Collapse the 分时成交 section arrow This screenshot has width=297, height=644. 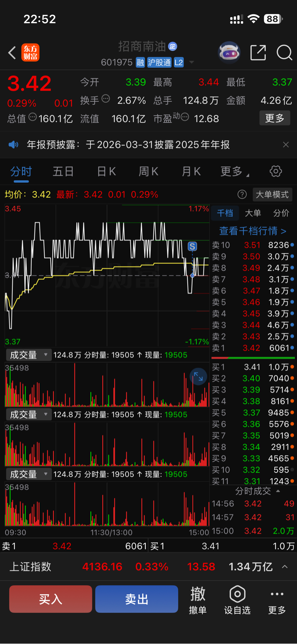pos(278,491)
